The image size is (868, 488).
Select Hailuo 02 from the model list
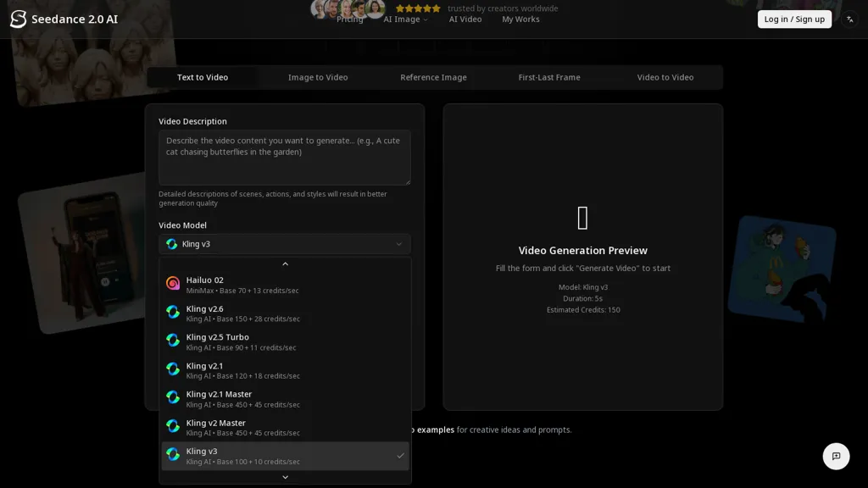click(x=285, y=285)
